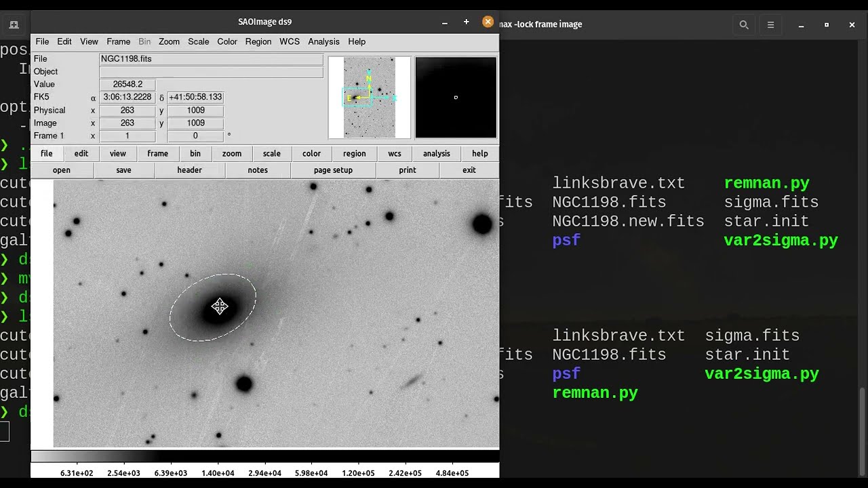Click var2sigma.py in upper terminal listing
Screen dimensions: 868x488
(781, 240)
